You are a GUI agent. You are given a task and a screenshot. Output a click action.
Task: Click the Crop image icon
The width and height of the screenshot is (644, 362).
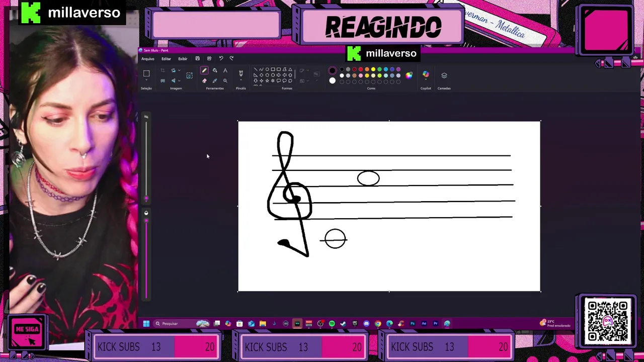(163, 70)
